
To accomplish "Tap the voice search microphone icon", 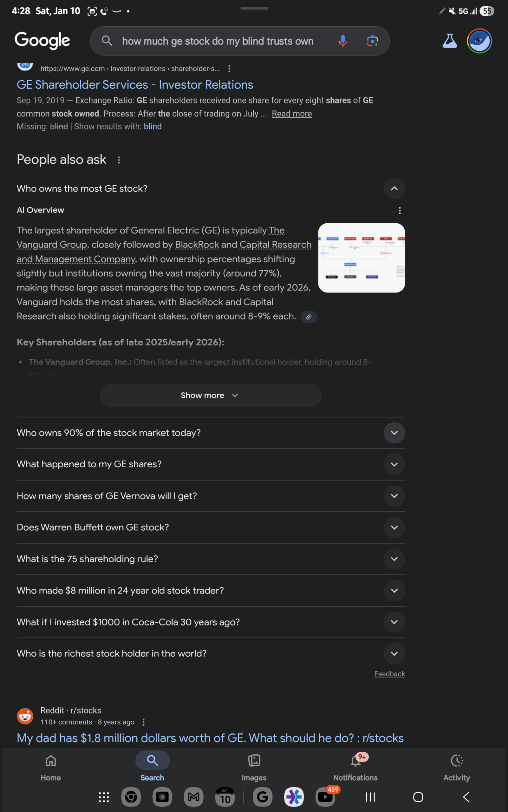I will coord(343,41).
